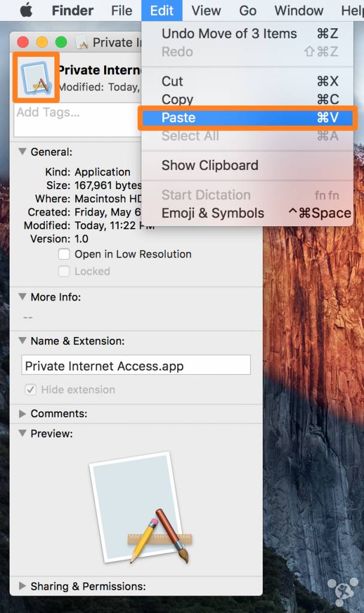The image size is (364, 613).
Task: Select the app icon in Info header
Action: click(x=35, y=77)
